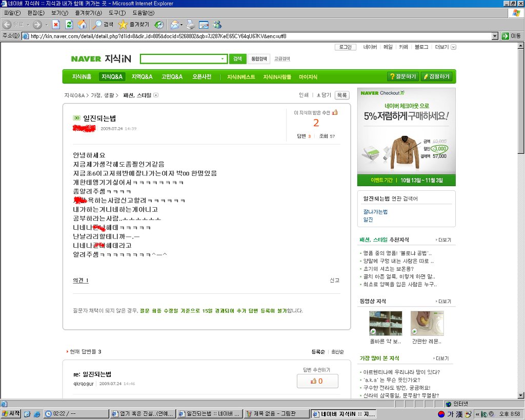Screen dimensions: 525x420
Task: Click thumbs-up icon beside 이 지식이 받은 추천
Action: click(335, 112)
